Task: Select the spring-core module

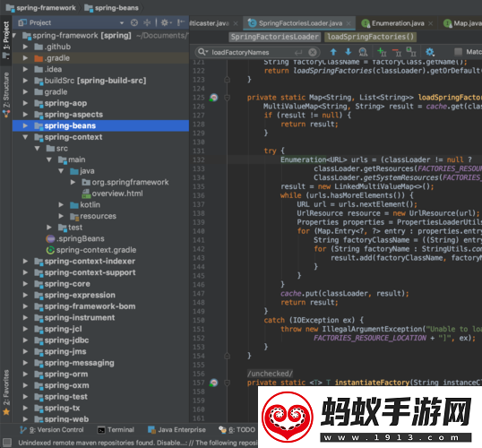Action: pos(62,284)
